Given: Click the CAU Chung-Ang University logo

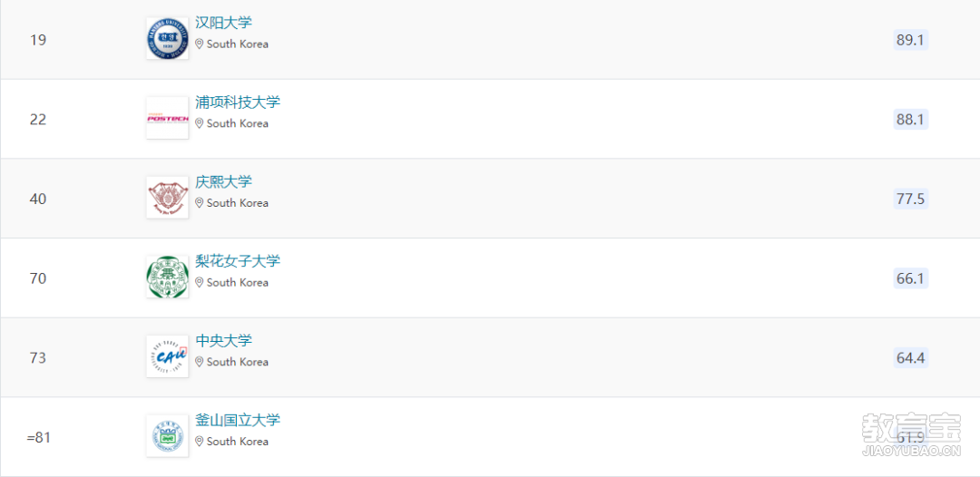Looking at the screenshot, I should tap(168, 356).
